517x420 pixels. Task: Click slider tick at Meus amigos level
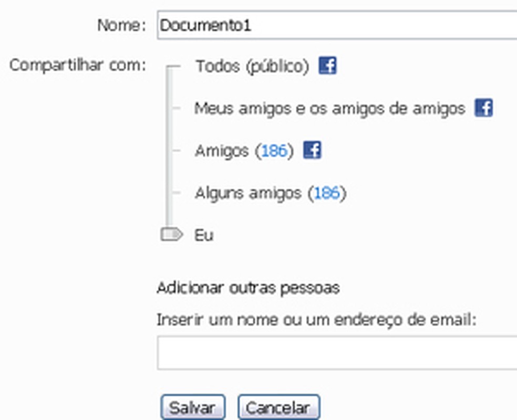[175, 109]
